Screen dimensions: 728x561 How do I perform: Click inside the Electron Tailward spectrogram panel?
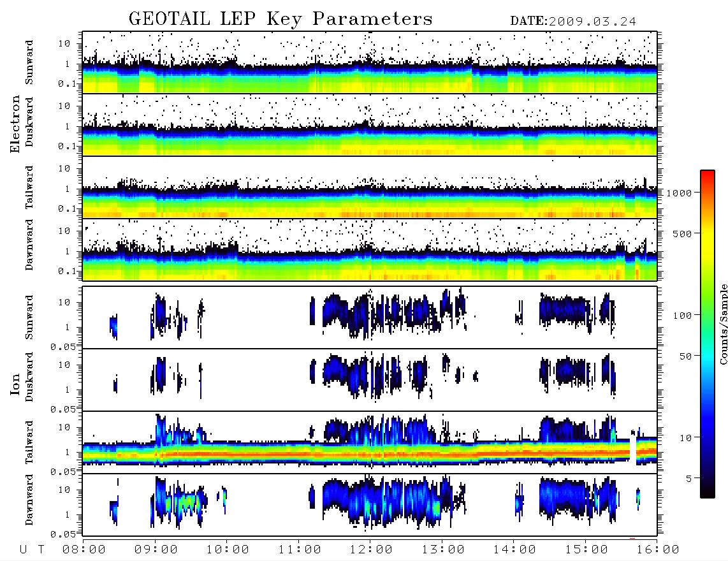pyautogui.click(x=370, y=187)
